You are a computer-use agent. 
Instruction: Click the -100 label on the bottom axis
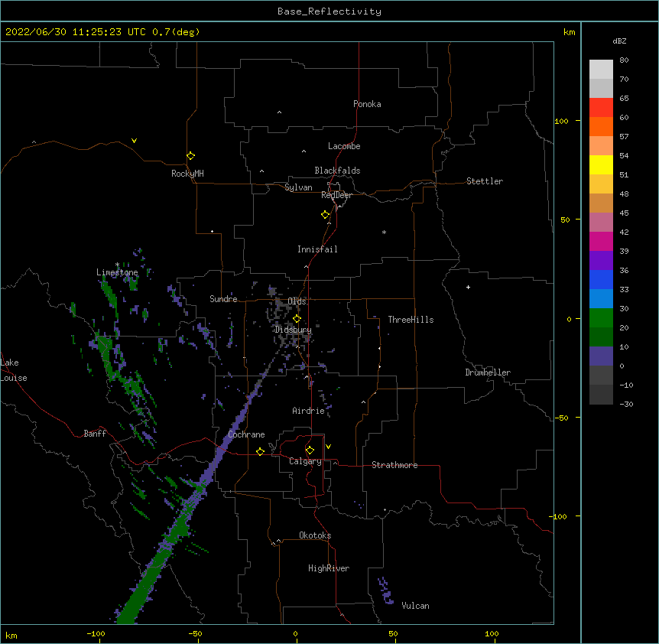tap(96, 633)
